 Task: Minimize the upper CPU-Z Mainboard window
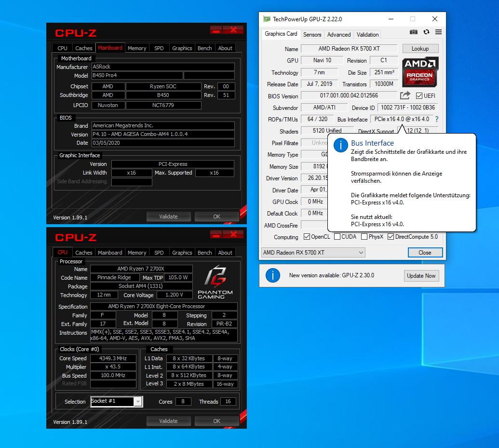[216, 30]
